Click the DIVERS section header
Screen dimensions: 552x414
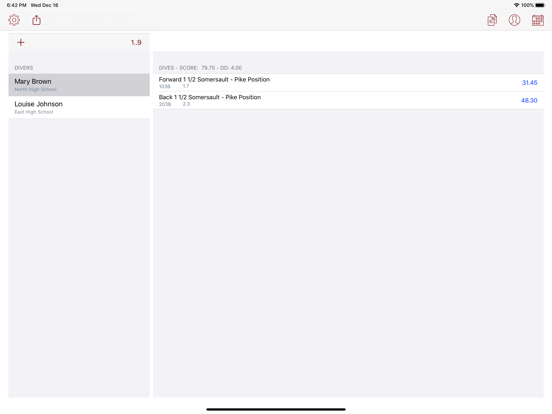(24, 68)
